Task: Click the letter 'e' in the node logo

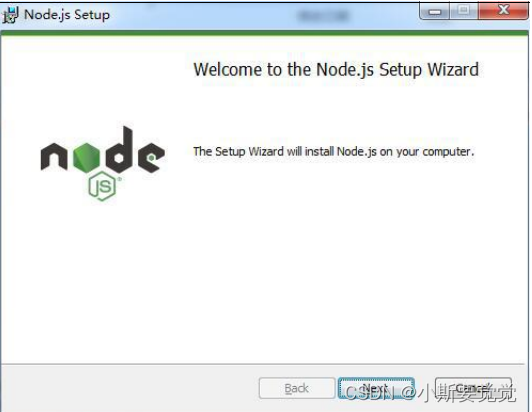Action: tap(151, 157)
